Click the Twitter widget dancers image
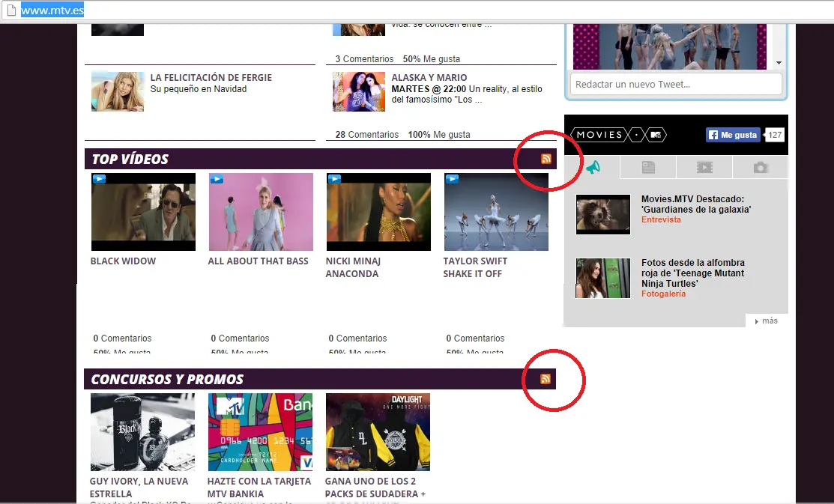 point(670,46)
